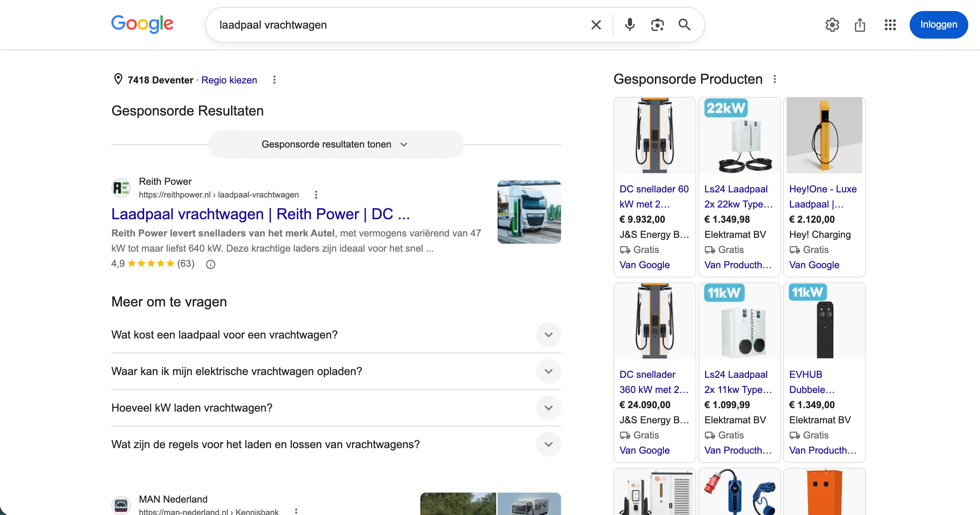Click the yellow Hey!One charger image
Screen dimensions: 980x515
pos(824,135)
